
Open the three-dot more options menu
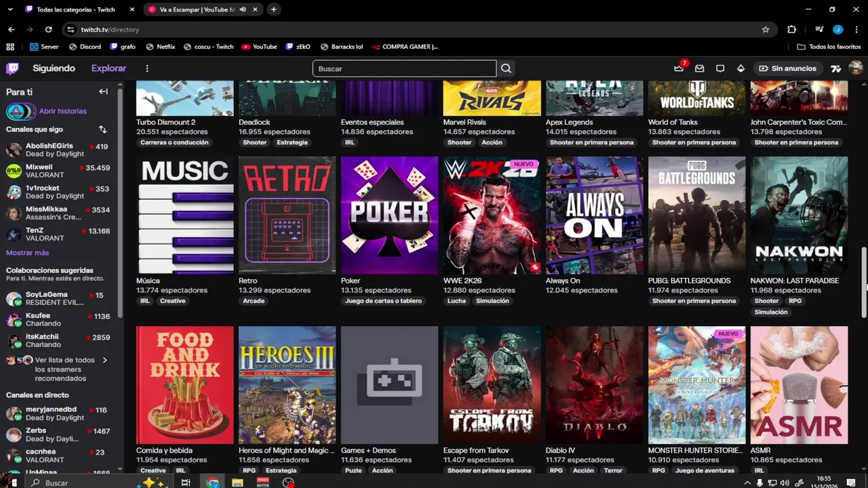point(147,68)
